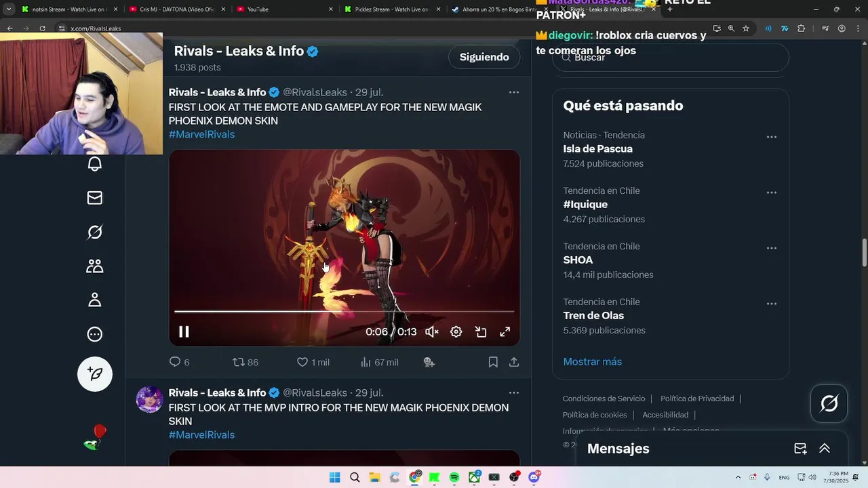Open floating Grok button
The image size is (868, 488).
pos(829,404)
